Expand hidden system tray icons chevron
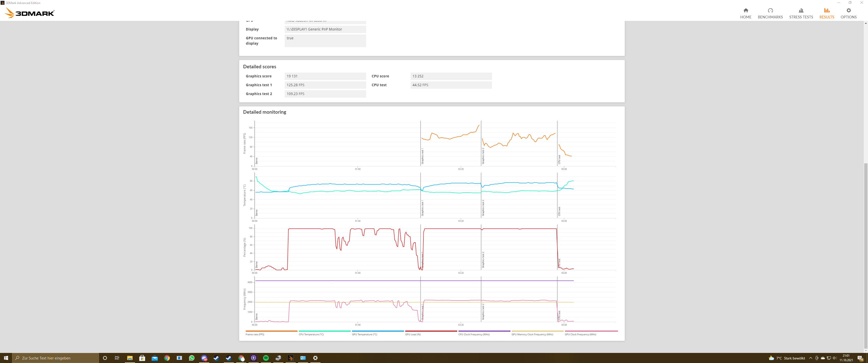Viewport: 868px width, 363px height. coord(810,358)
